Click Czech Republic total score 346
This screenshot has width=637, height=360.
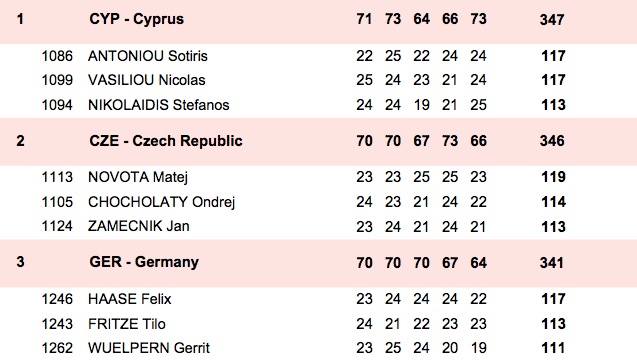[x=552, y=141]
